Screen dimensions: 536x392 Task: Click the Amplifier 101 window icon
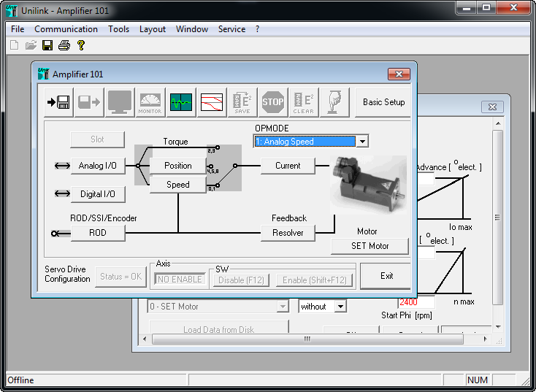coord(43,74)
